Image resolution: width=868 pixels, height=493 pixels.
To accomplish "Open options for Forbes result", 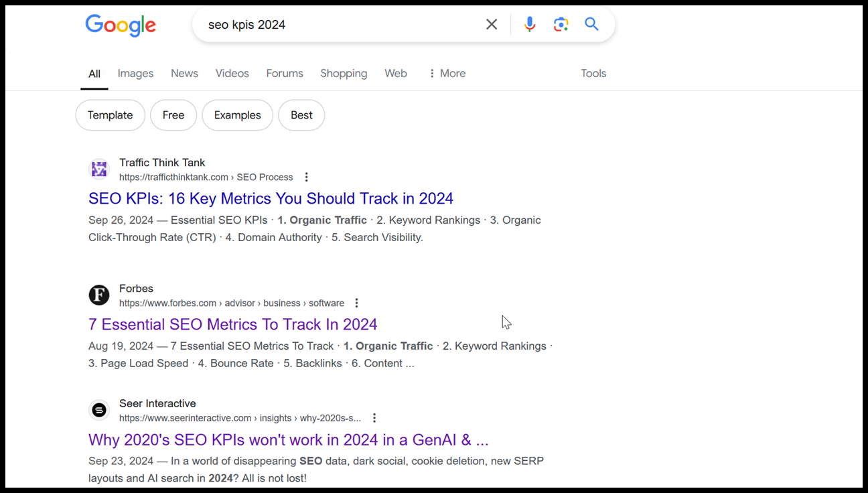I will 357,303.
